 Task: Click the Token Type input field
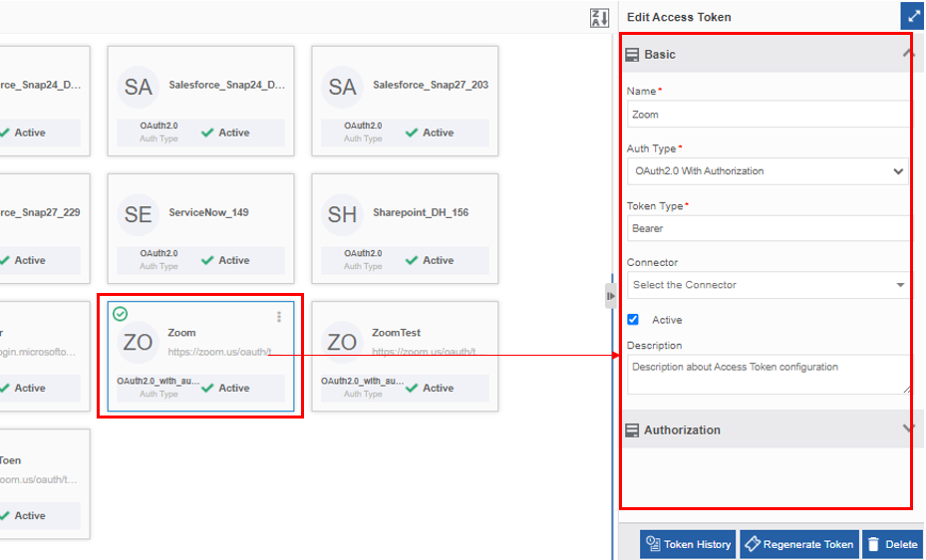pos(768,228)
